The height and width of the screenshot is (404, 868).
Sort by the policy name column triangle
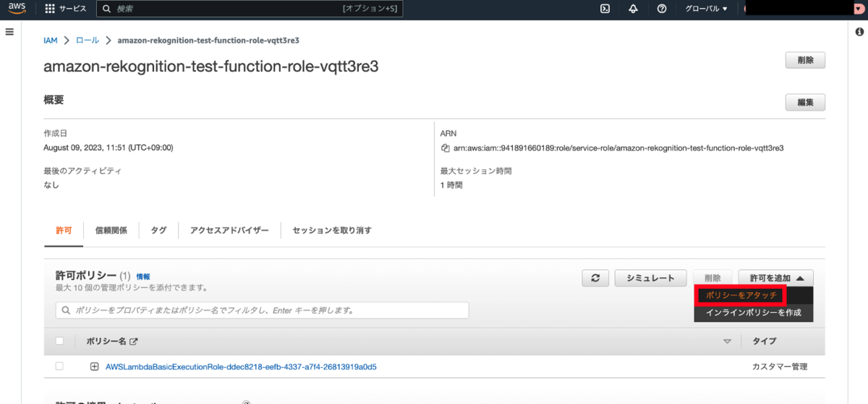tap(727, 341)
